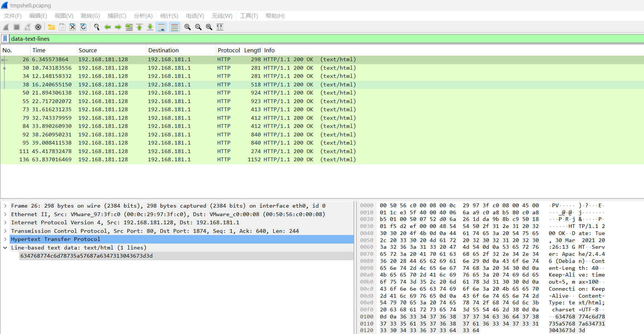644x334 pixels.
Task: Open the 跳转(G) menu
Action: tap(90, 16)
